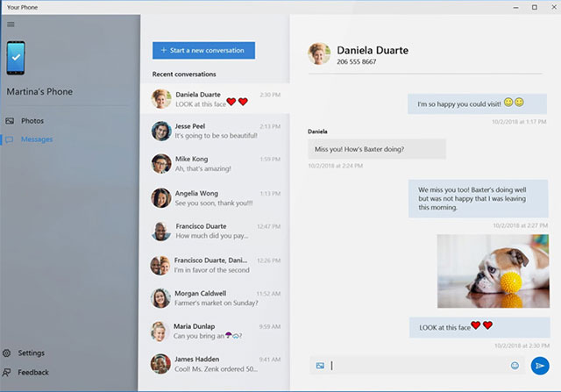Click the message text input field
561x392 pixels.
(x=416, y=365)
